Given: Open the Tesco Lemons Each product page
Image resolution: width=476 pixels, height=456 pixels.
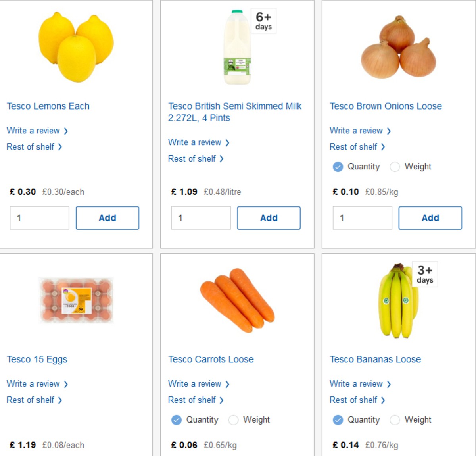Looking at the screenshot, I should [48, 106].
